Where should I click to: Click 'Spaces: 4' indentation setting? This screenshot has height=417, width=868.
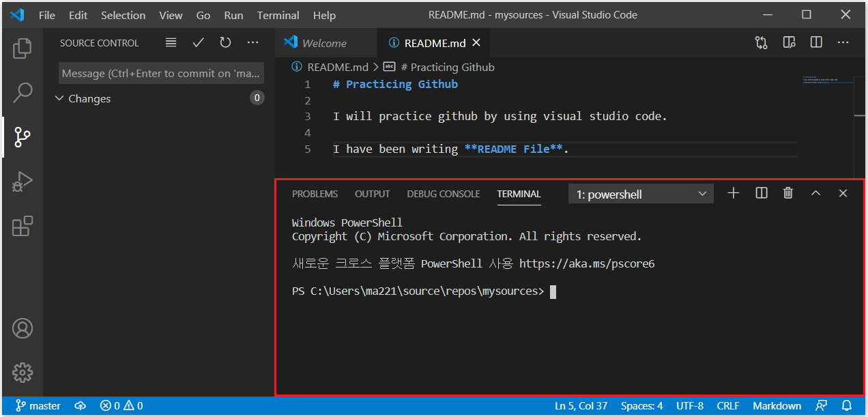641,406
